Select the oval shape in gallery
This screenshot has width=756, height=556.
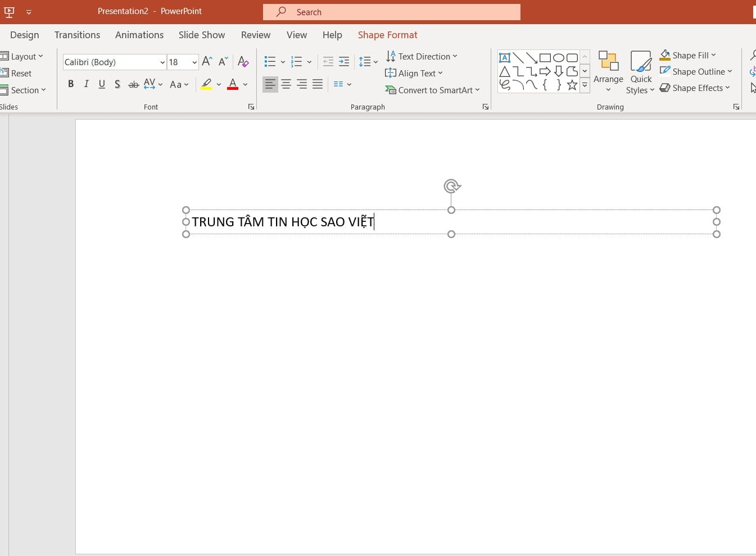558,58
